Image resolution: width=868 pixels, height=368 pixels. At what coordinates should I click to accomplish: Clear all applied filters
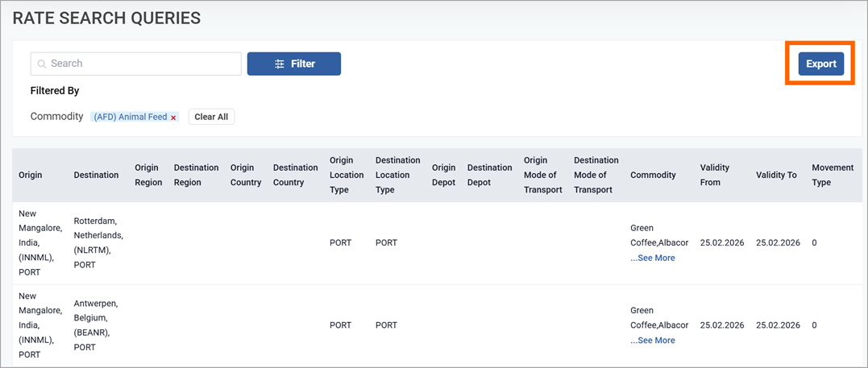point(211,117)
